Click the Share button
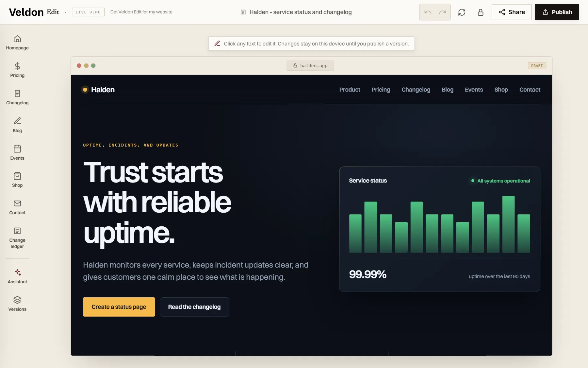The height and width of the screenshot is (368, 588). [512, 12]
